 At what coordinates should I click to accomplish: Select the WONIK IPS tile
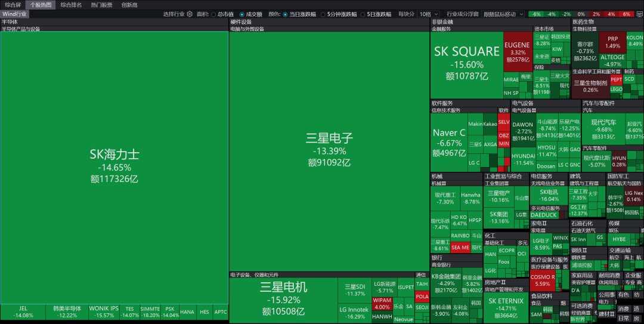(x=104, y=312)
